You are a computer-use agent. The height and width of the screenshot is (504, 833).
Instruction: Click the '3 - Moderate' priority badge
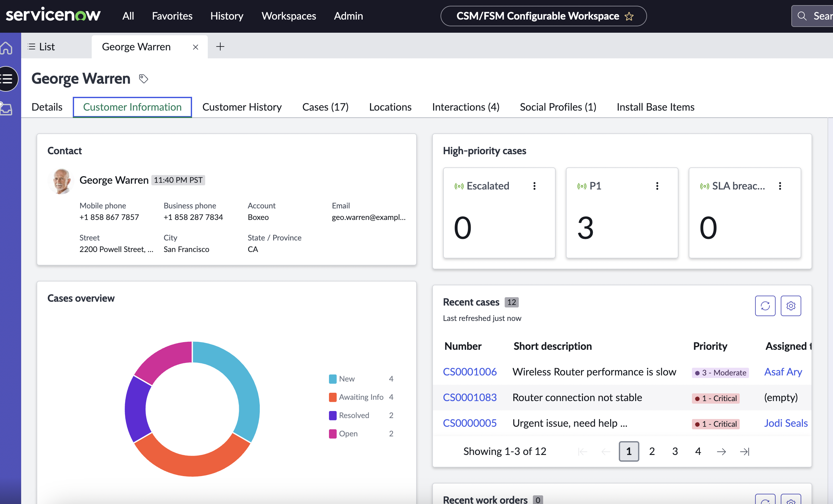coord(720,373)
